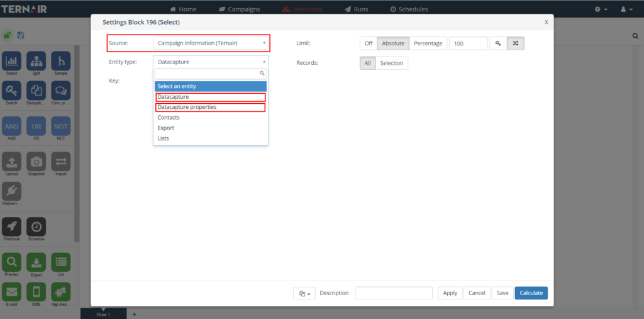
Task: Open Selections in top navigation
Action: pyautogui.click(x=303, y=9)
